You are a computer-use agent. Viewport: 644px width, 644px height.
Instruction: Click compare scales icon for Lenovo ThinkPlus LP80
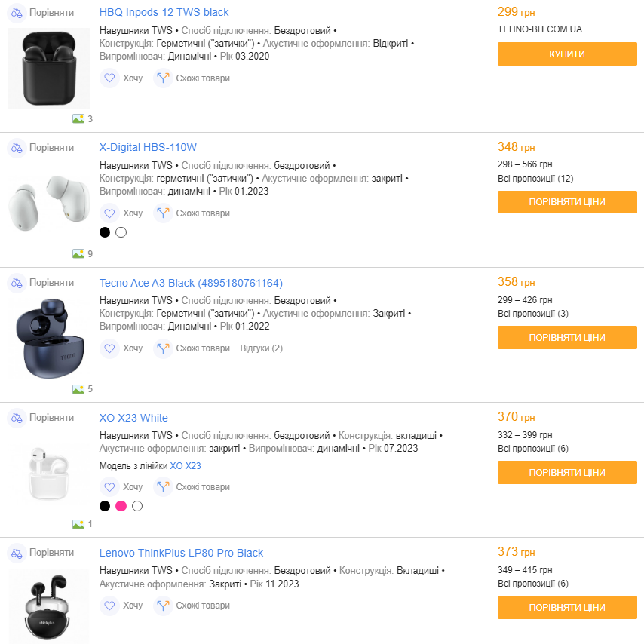pos(17,554)
